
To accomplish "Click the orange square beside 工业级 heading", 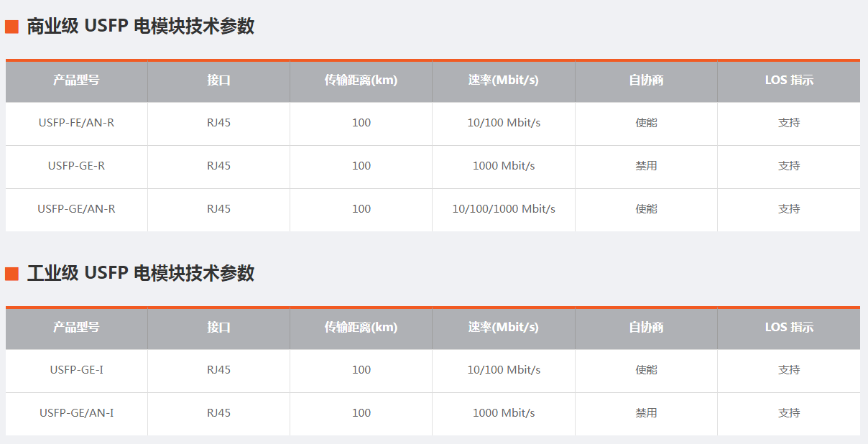I will click(x=11, y=274).
